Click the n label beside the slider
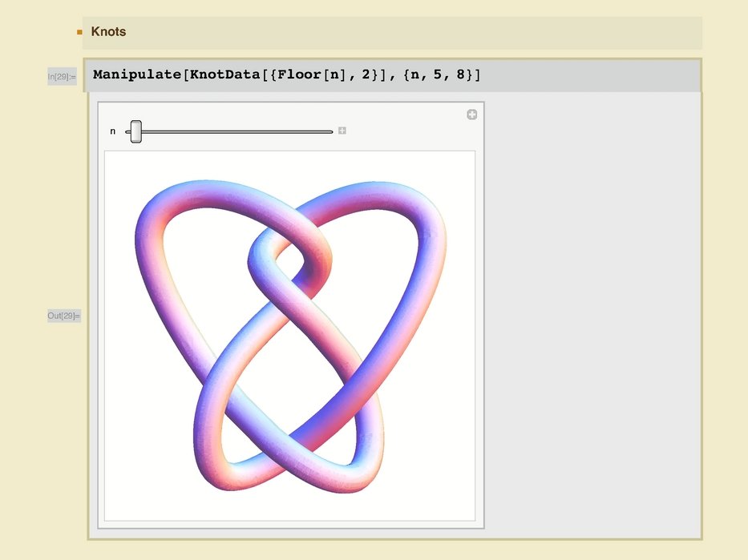 113,131
